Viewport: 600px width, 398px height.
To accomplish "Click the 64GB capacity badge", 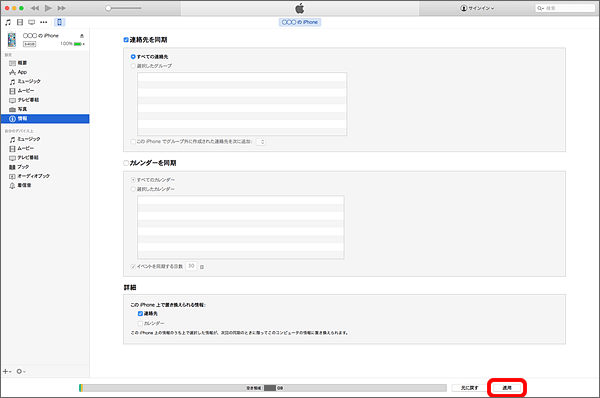I will 29,44.
